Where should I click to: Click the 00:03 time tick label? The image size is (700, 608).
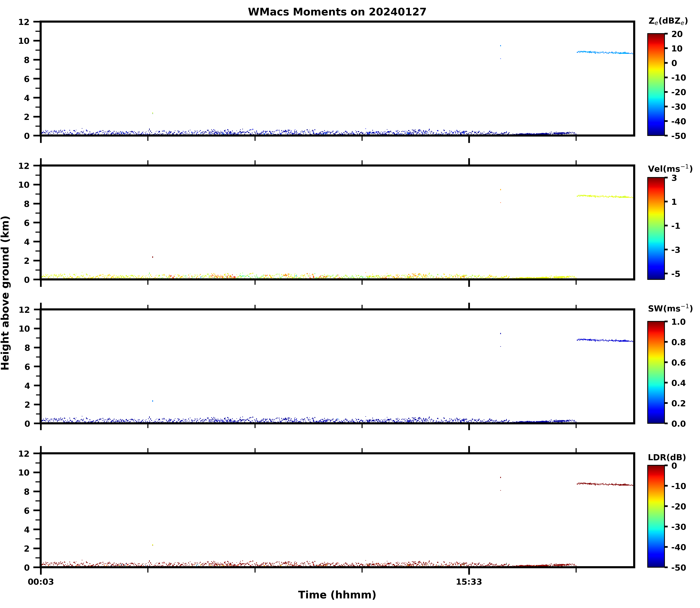click(41, 582)
